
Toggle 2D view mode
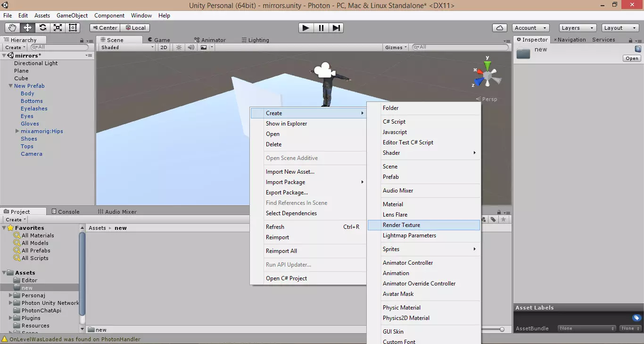[164, 47]
